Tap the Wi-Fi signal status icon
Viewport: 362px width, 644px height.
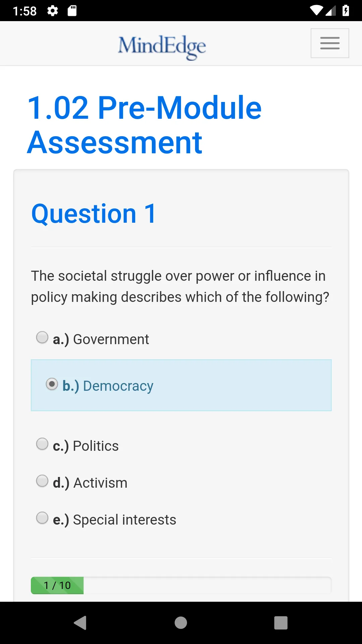(316, 11)
